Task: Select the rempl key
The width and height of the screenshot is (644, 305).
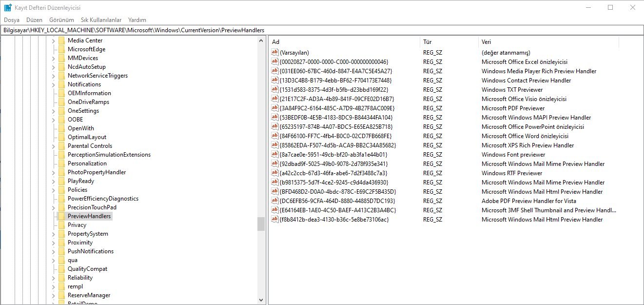Action: pyautogui.click(x=75, y=286)
